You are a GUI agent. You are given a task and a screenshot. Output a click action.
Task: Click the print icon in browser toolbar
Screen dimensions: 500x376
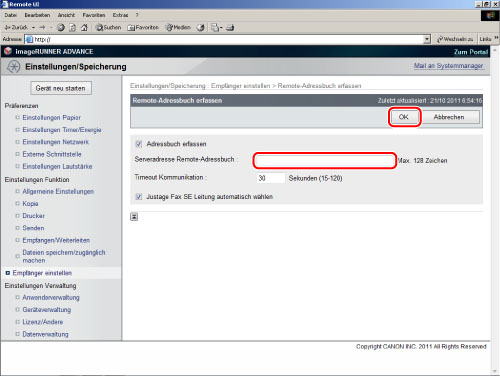pyautogui.click(x=230, y=28)
